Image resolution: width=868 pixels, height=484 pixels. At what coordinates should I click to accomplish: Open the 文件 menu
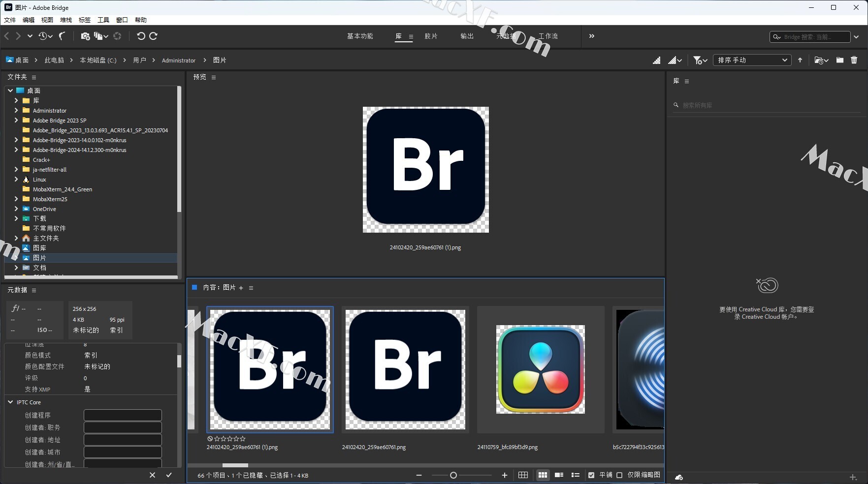[10, 20]
